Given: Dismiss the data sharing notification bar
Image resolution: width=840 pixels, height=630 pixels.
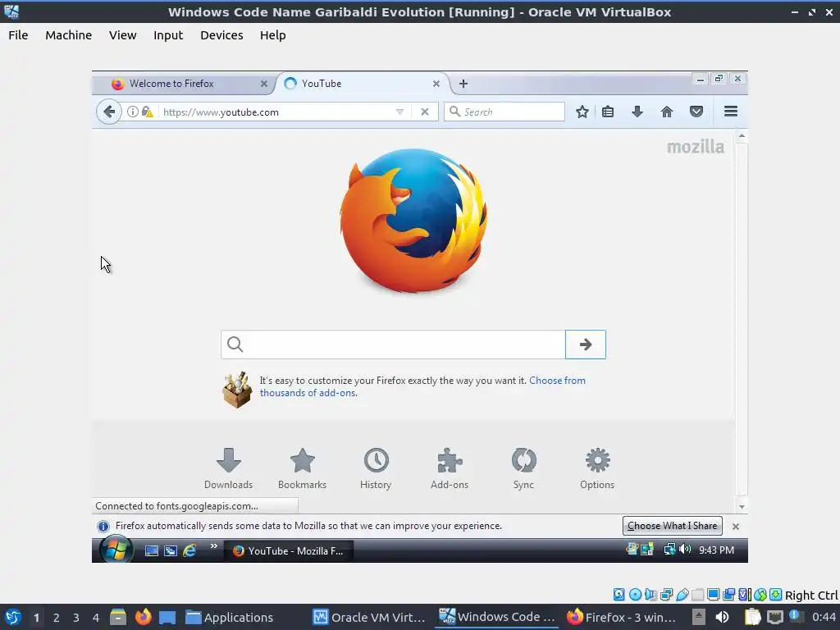Looking at the screenshot, I should click(x=736, y=527).
